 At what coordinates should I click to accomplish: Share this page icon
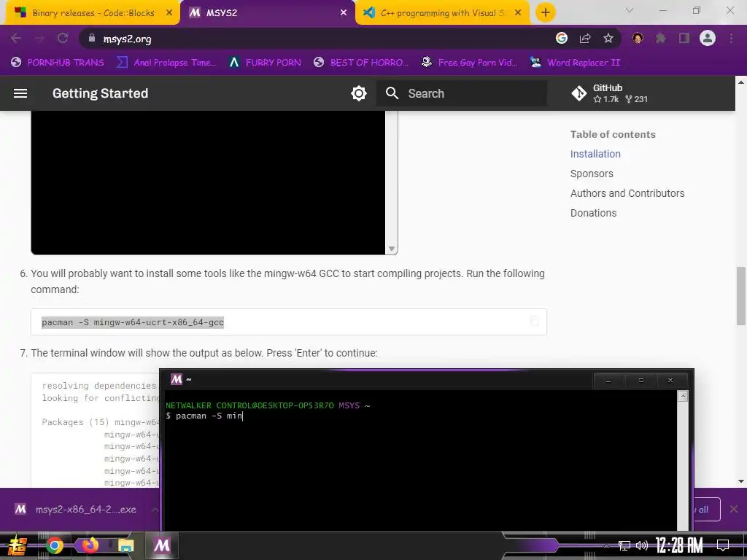coord(585,38)
